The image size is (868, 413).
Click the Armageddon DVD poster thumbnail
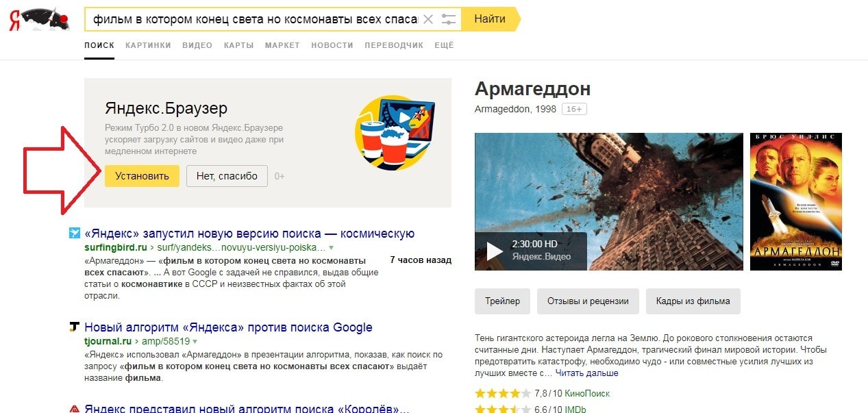(x=795, y=201)
